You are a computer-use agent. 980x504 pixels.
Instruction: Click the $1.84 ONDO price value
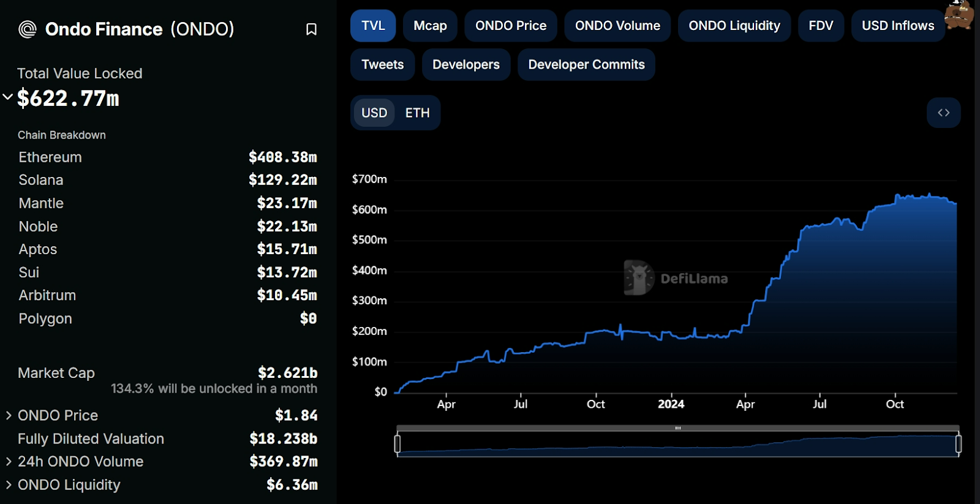pos(296,416)
